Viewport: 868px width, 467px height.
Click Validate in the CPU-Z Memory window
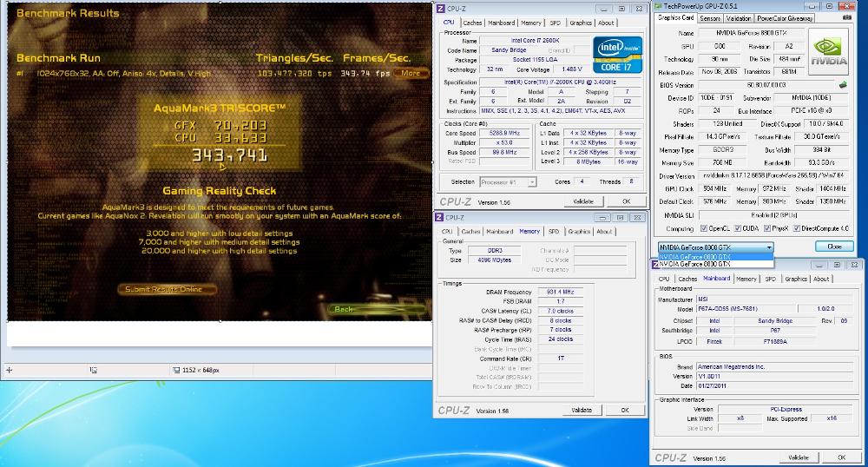coord(582,410)
